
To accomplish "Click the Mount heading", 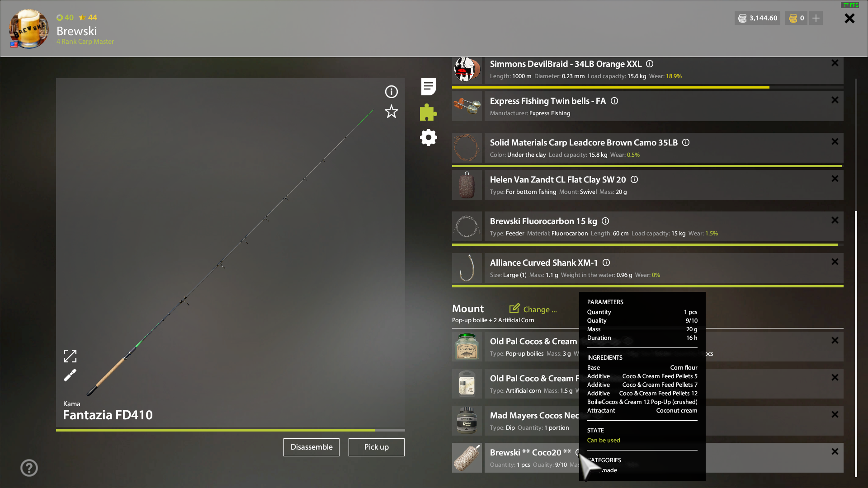I will tap(468, 309).
